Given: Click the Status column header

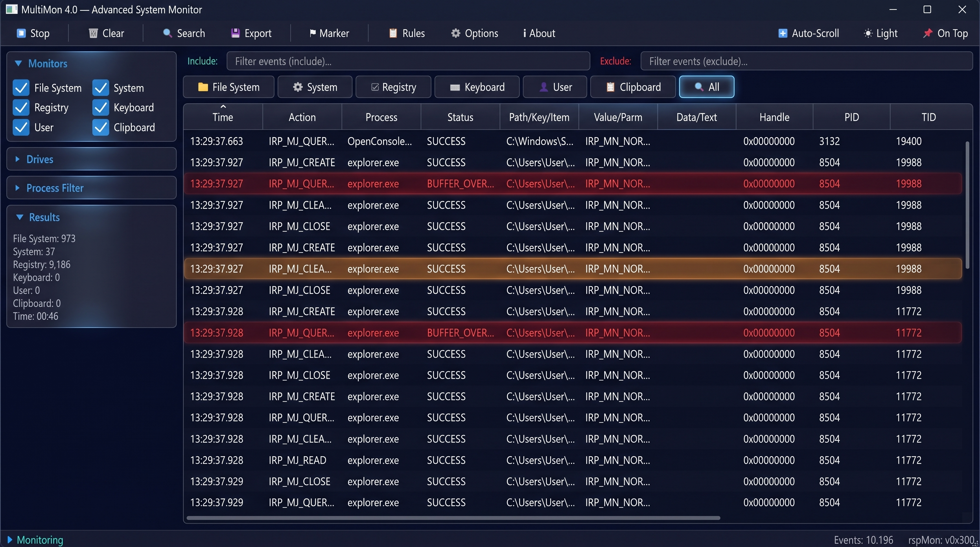Looking at the screenshot, I should 460,117.
